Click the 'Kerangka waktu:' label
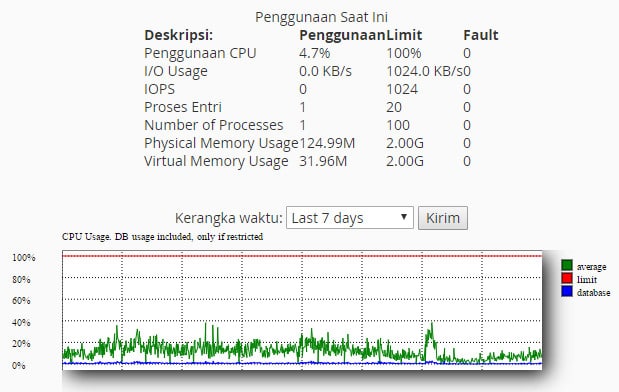The width and height of the screenshot is (619, 392). coord(229,218)
